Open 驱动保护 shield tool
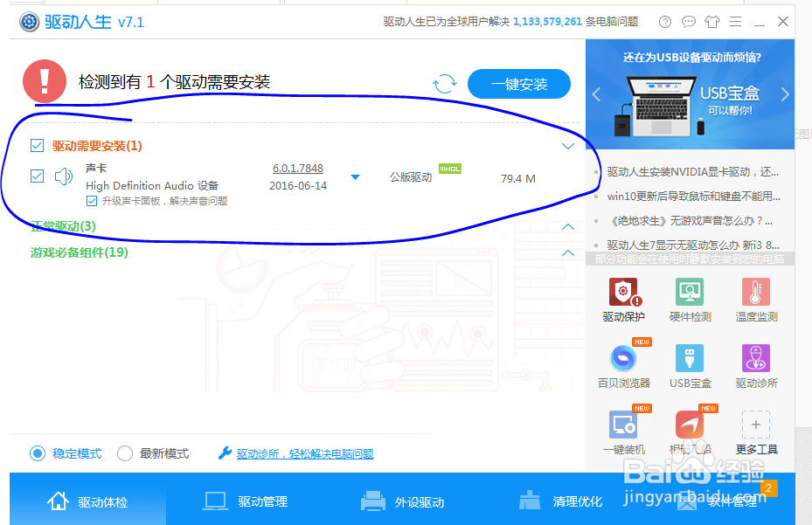 tap(624, 293)
